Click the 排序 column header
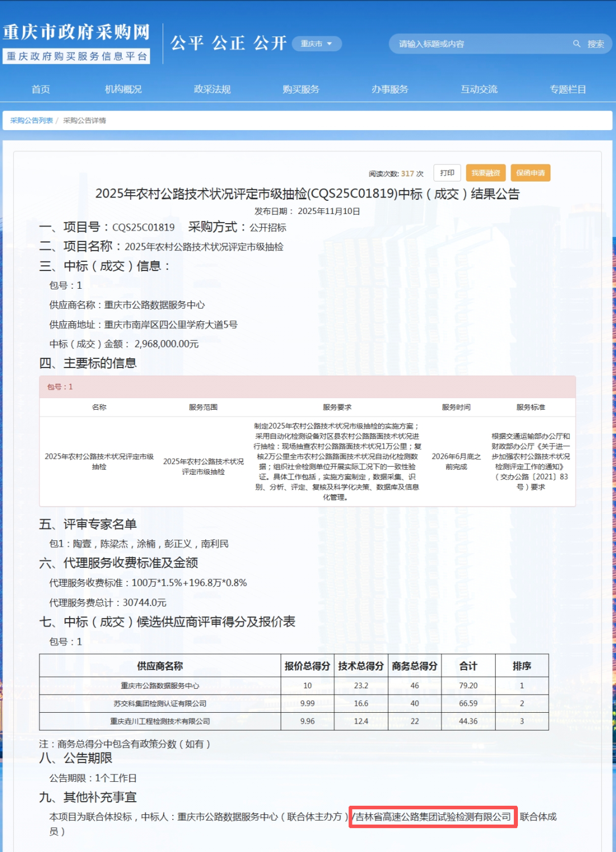The height and width of the screenshot is (852, 616). (522, 666)
